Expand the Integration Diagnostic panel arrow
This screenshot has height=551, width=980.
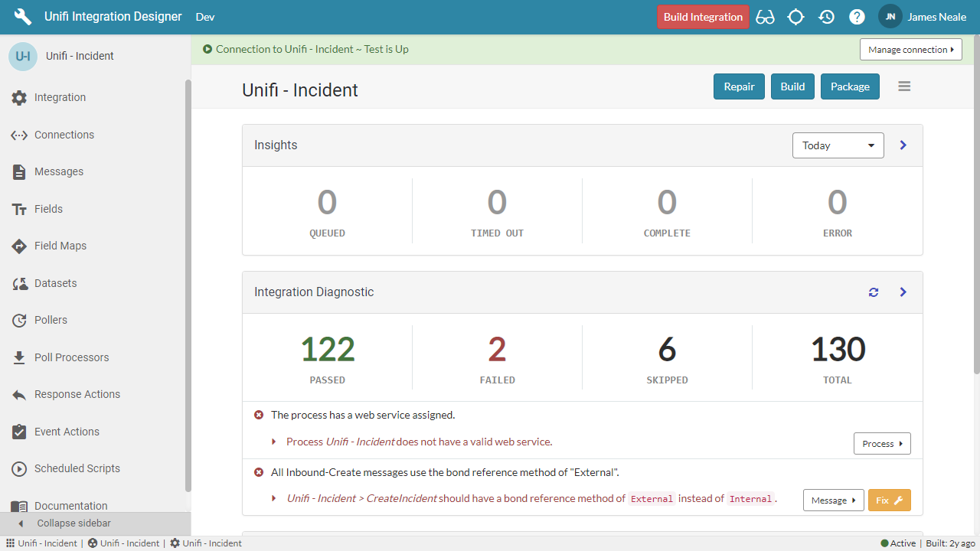[x=903, y=292]
